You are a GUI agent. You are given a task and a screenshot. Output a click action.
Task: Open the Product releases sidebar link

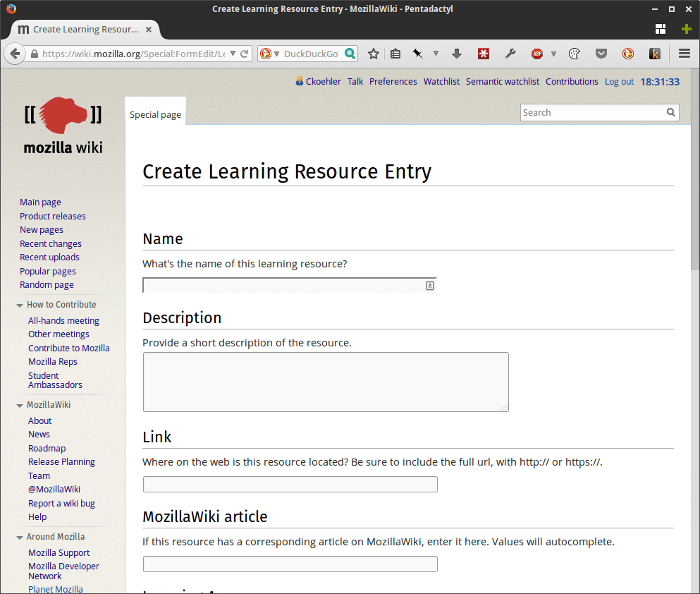53,216
